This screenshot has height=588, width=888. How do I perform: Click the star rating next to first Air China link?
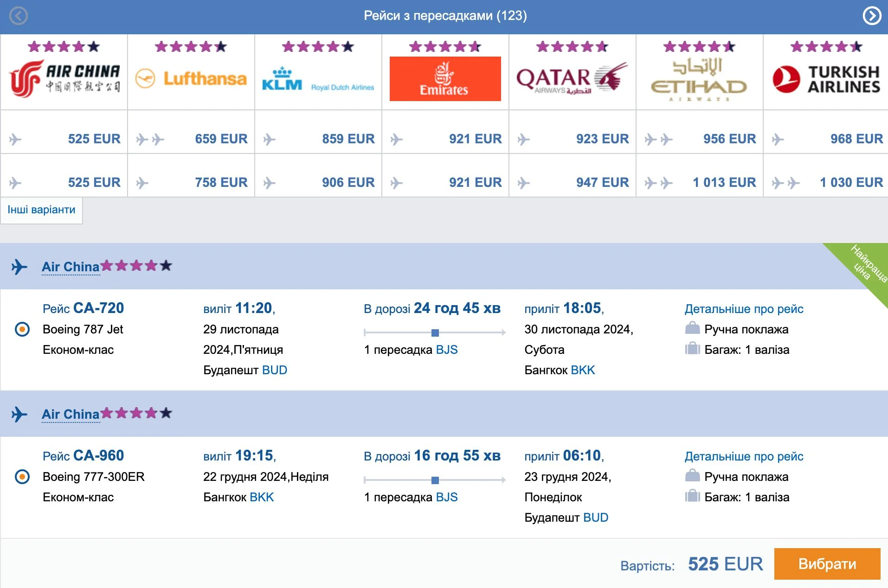[x=136, y=265]
